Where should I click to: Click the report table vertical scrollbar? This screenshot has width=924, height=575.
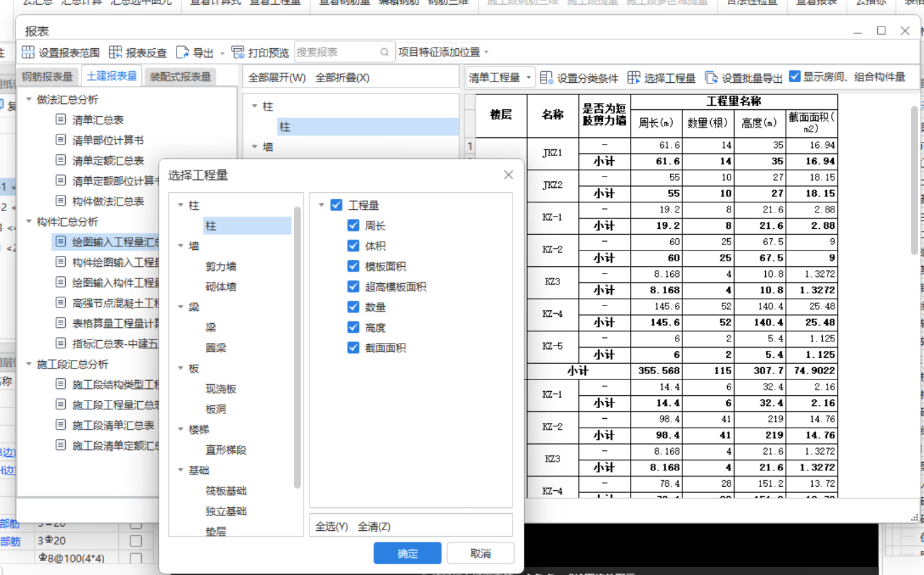[914, 180]
